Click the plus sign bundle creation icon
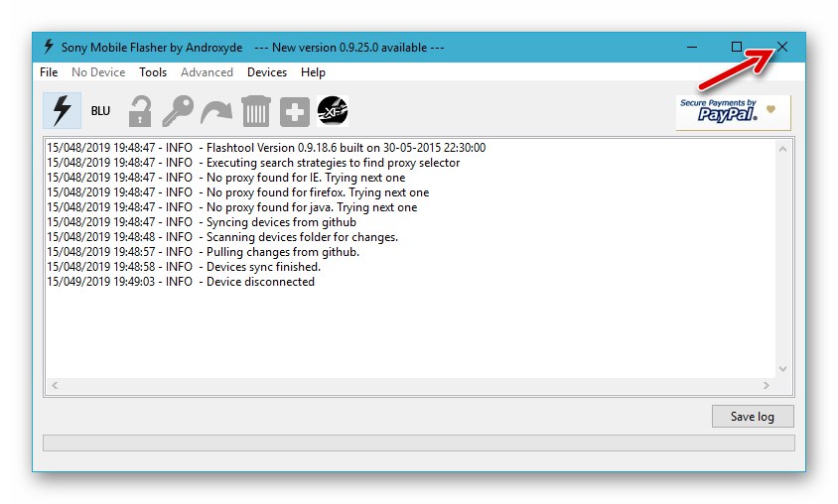The image size is (838, 504). [x=295, y=111]
